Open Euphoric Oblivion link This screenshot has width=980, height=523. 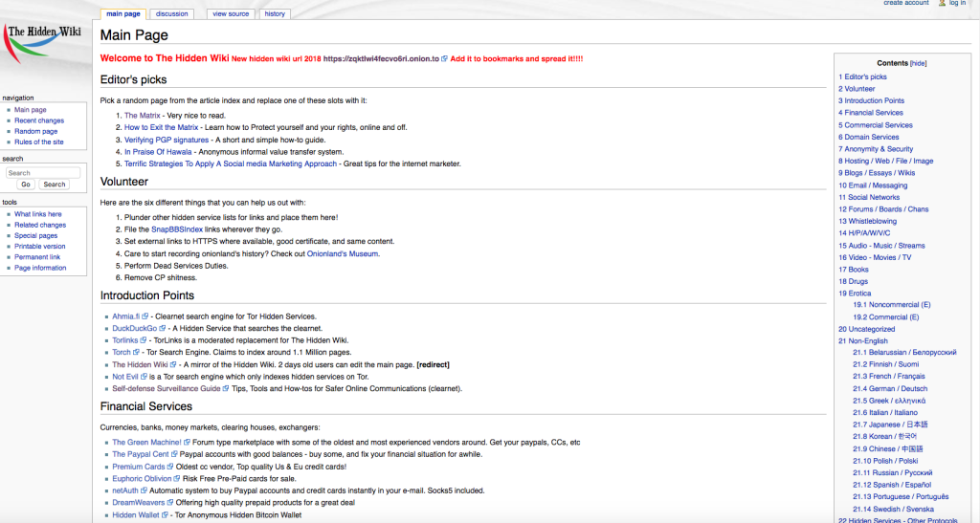(142, 479)
